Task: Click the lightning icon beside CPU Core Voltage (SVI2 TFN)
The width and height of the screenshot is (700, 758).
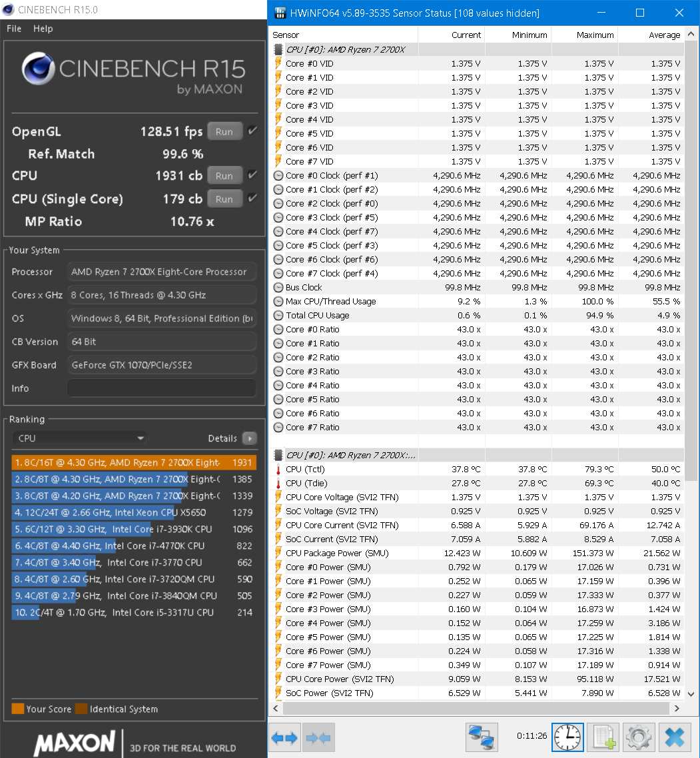Action: click(278, 497)
